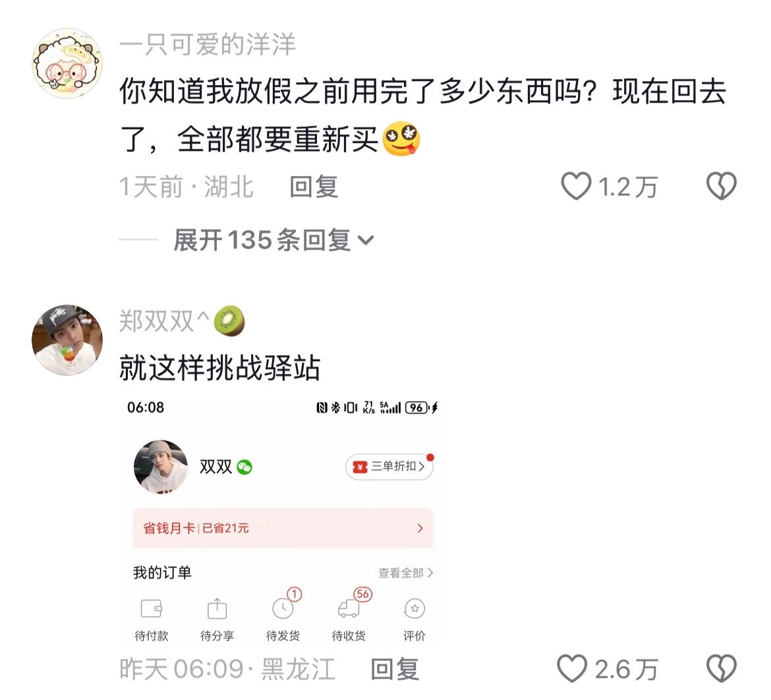Open the embedded screenshot image in the comment
Screen dimensions: 771x700
click(283, 521)
